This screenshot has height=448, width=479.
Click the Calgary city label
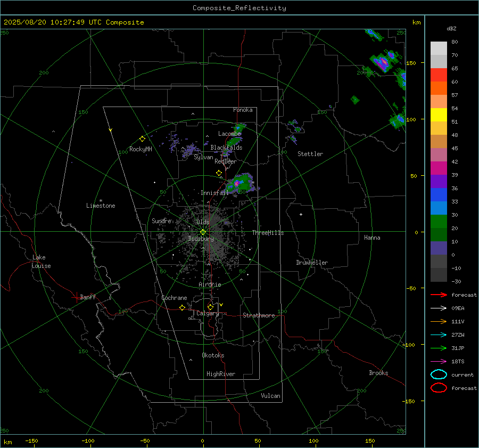pos(208,313)
